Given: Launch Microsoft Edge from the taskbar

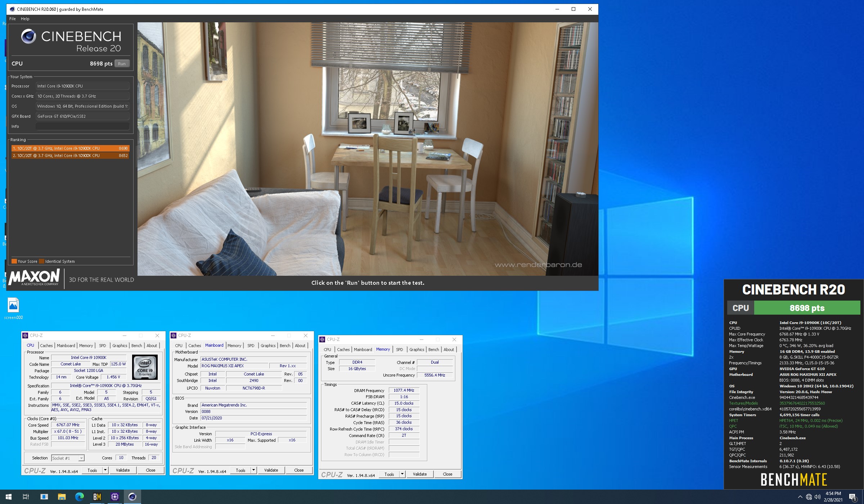Looking at the screenshot, I should point(79,497).
